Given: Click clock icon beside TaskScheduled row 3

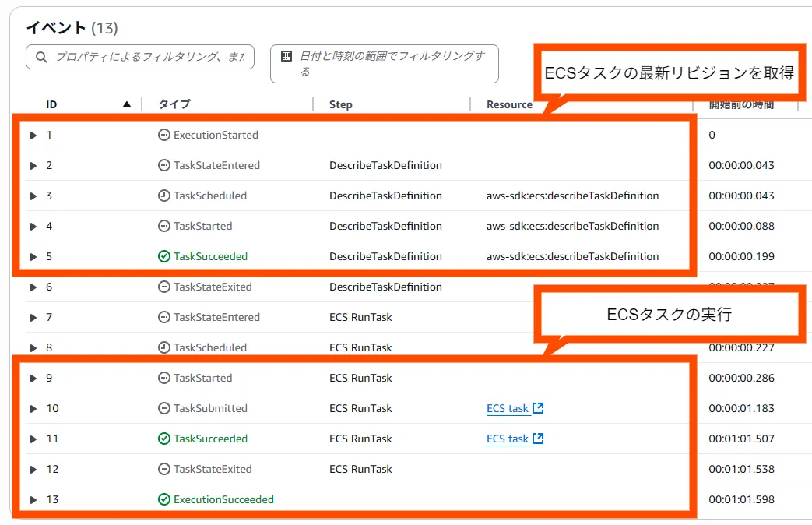Looking at the screenshot, I should click(163, 196).
